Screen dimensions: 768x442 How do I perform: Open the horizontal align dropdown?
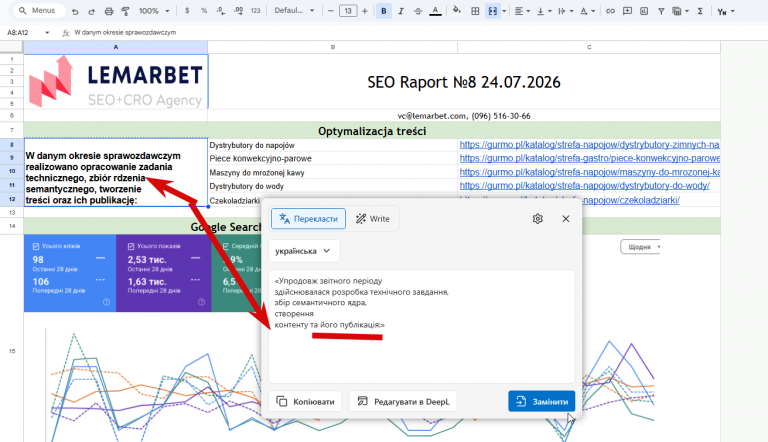(x=522, y=11)
